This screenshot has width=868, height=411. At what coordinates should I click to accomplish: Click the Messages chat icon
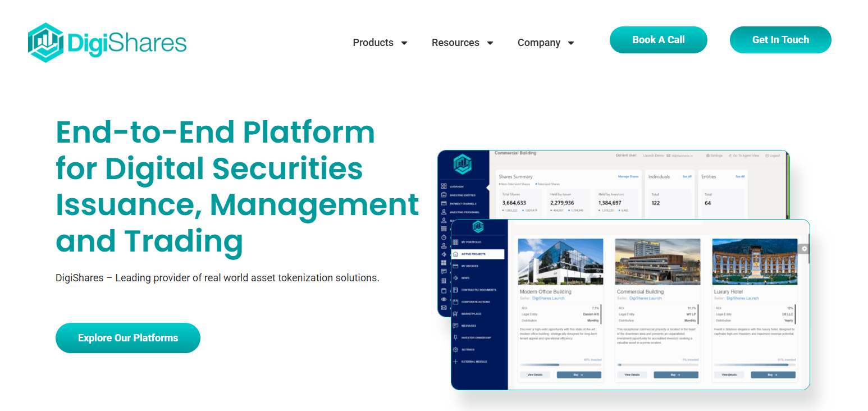pyautogui.click(x=455, y=326)
